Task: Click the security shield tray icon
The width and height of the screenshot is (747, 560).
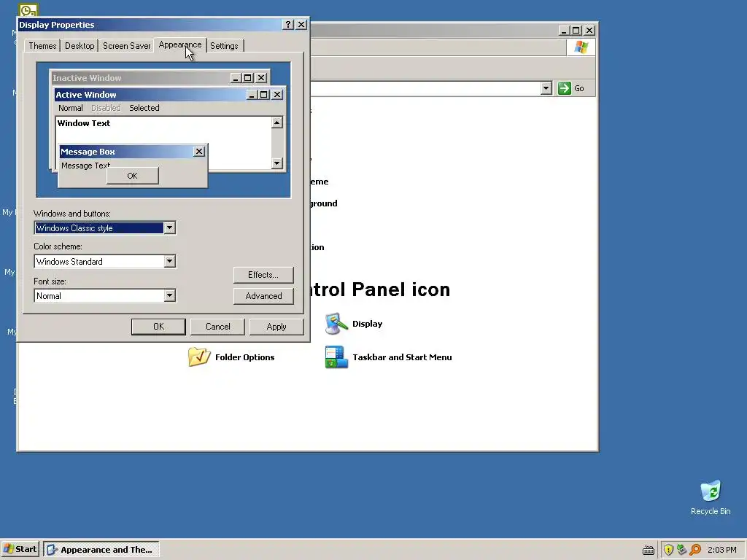Action: [x=668, y=550]
